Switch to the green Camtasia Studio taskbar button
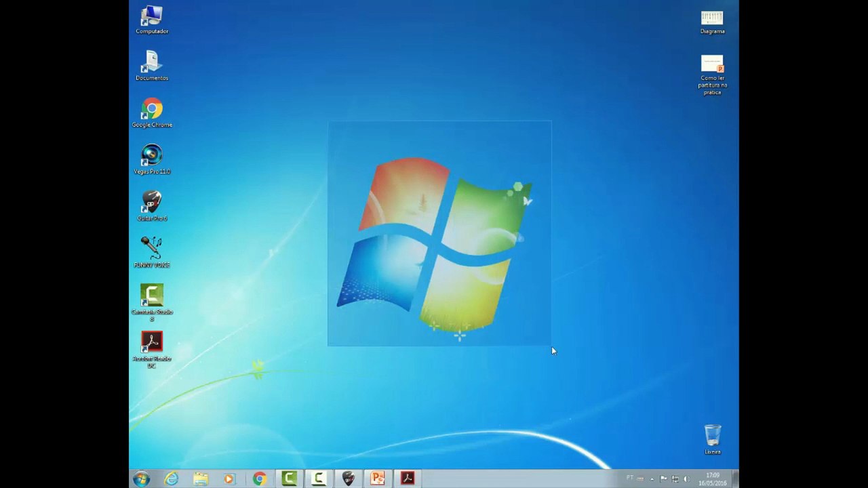This screenshot has height=488, width=868. click(x=289, y=479)
